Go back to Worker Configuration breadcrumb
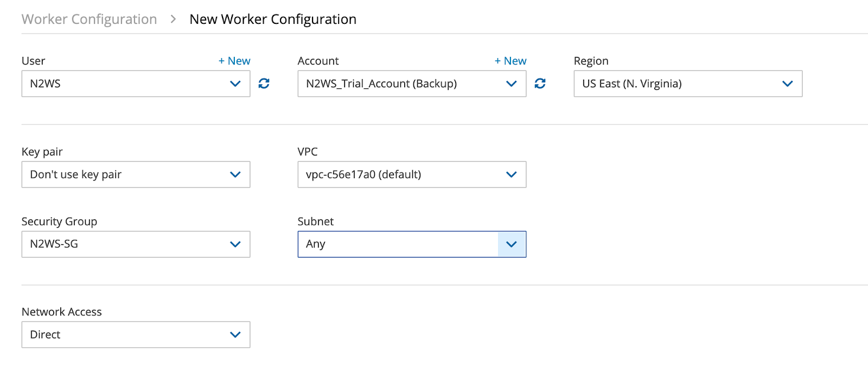The image size is (868, 375). coord(89,19)
